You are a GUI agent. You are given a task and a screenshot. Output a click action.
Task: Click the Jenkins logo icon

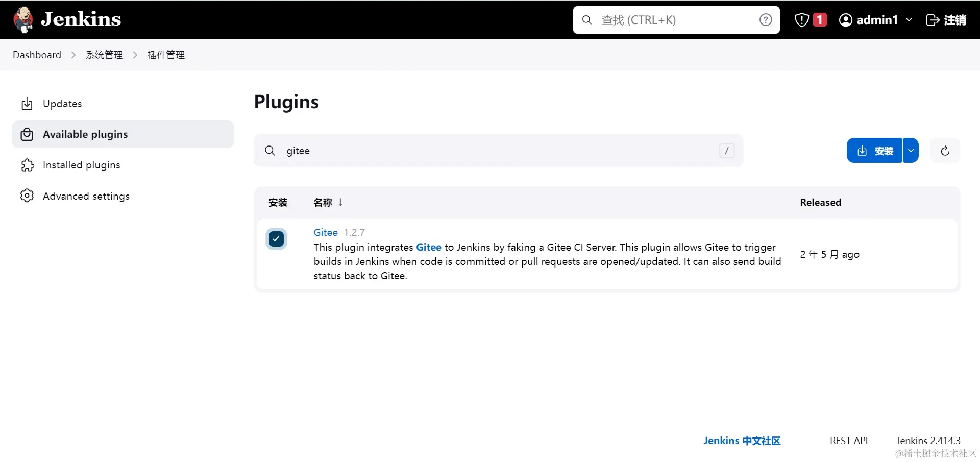coord(23,19)
